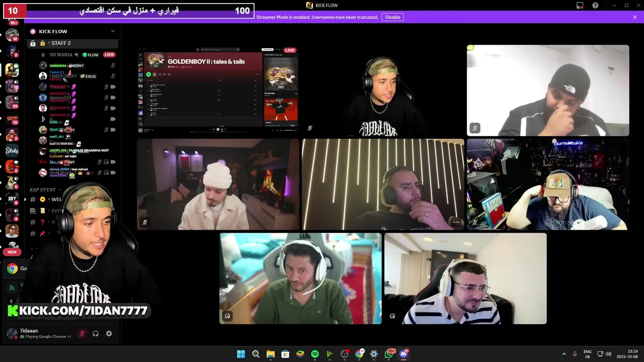Image resolution: width=644 pixels, height=362 pixels.
Task: Open taskbar Search
Action: pyautogui.click(x=256, y=354)
